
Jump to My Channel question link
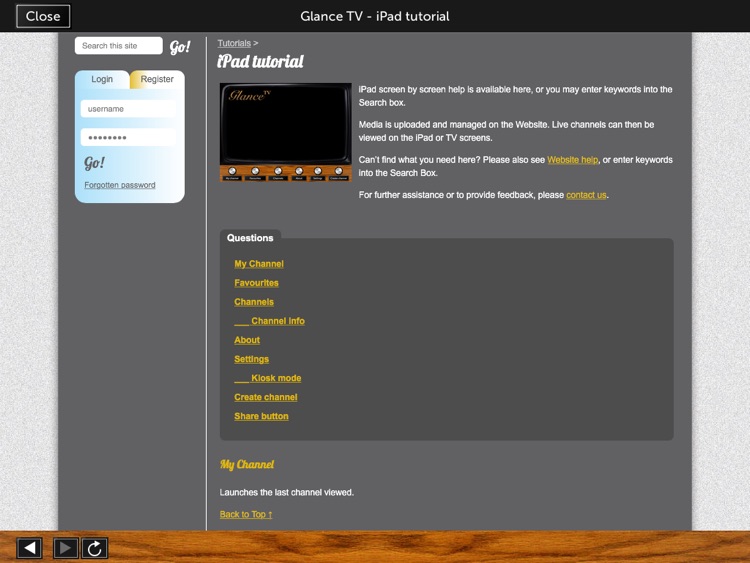259,264
